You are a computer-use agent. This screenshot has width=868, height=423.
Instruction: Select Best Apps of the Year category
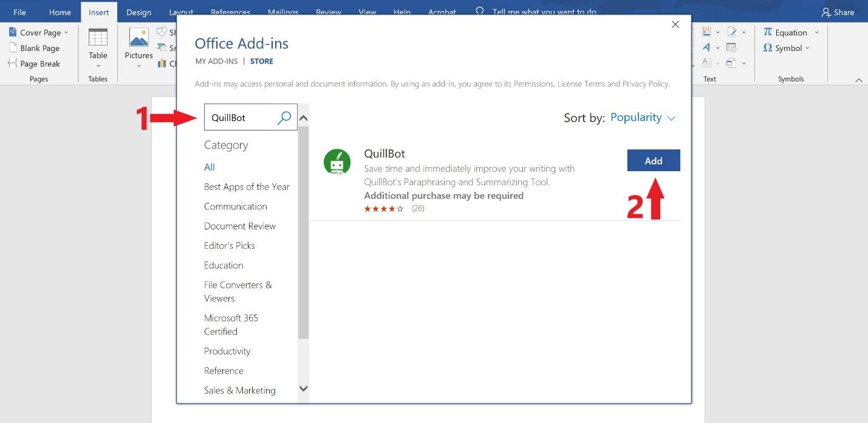pyautogui.click(x=247, y=187)
